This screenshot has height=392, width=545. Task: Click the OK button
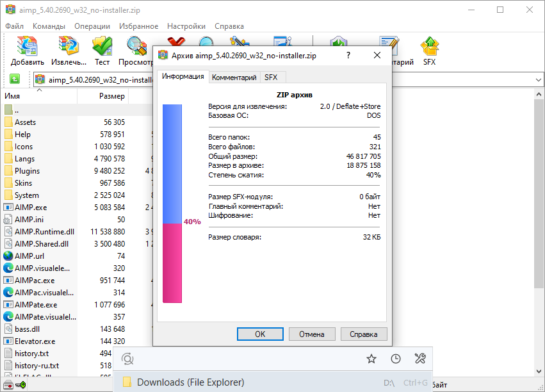(x=260, y=334)
